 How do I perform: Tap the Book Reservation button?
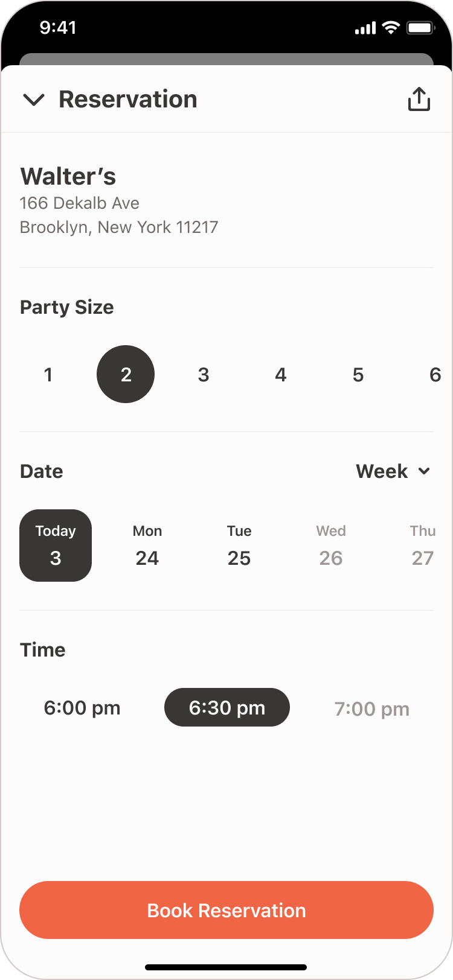(226, 910)
